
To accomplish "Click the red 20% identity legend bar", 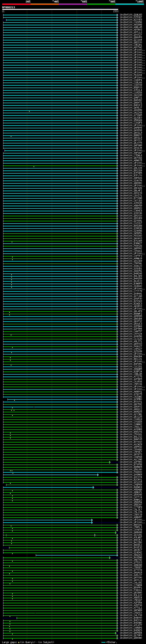I will click(16, 4).
